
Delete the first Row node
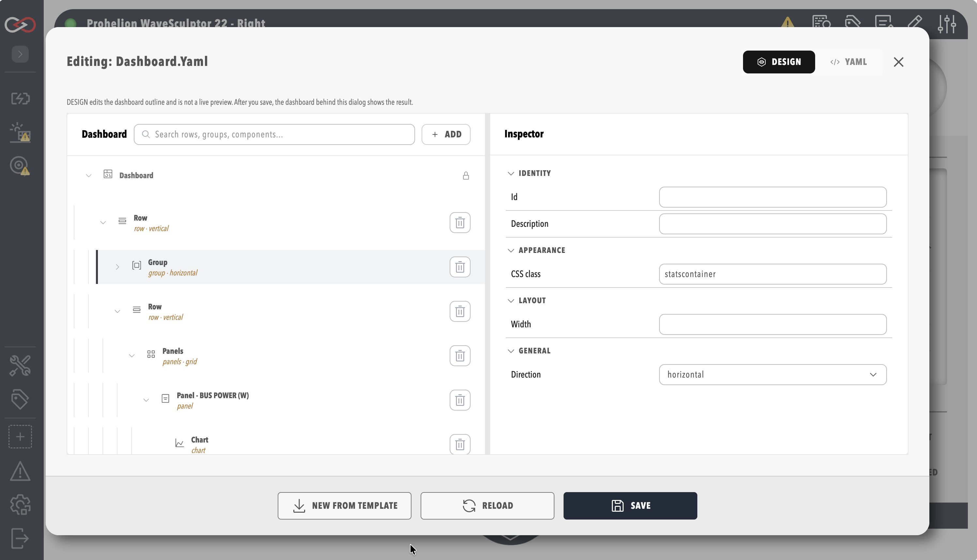[x=460, y=222]
